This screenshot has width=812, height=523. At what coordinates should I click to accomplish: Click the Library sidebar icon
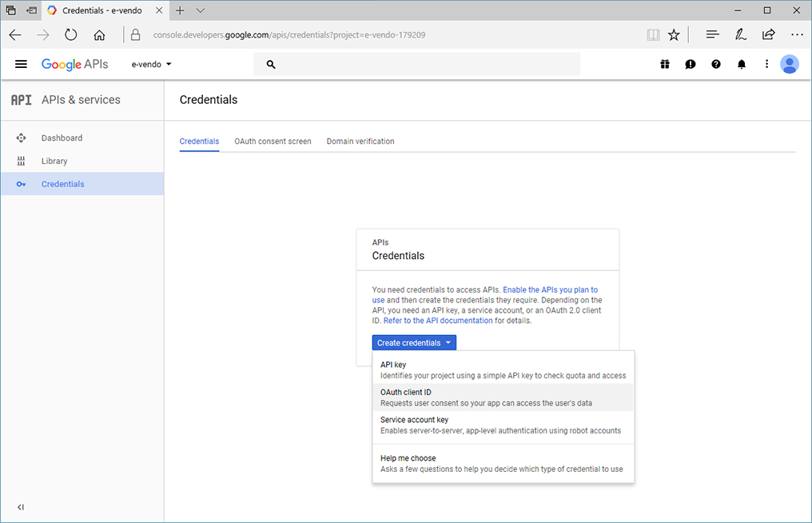coord(21,162)
